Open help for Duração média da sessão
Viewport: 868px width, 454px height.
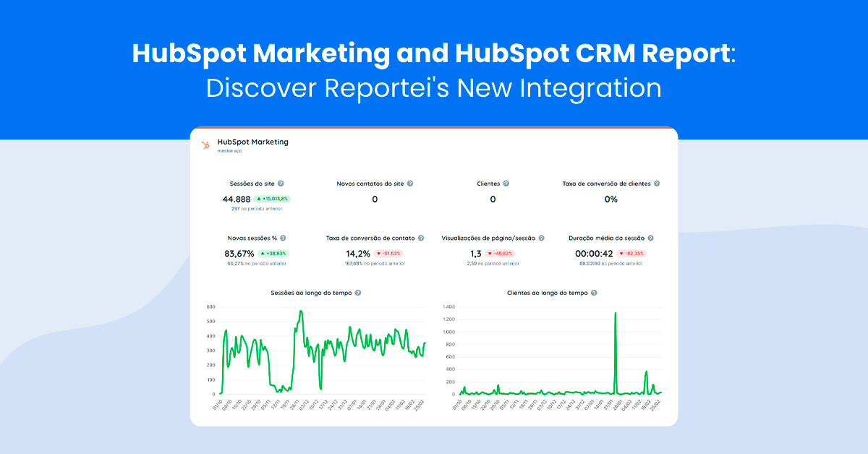click(x=651, y=239)
